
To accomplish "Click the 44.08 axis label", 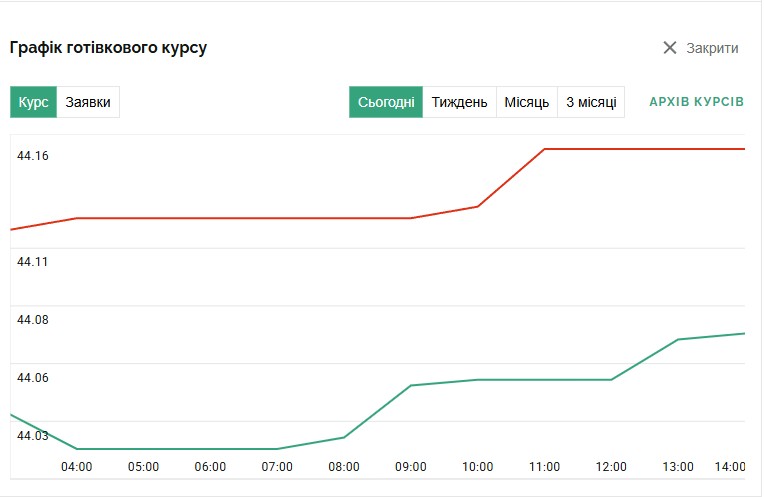I will click(x=33, y=320).
